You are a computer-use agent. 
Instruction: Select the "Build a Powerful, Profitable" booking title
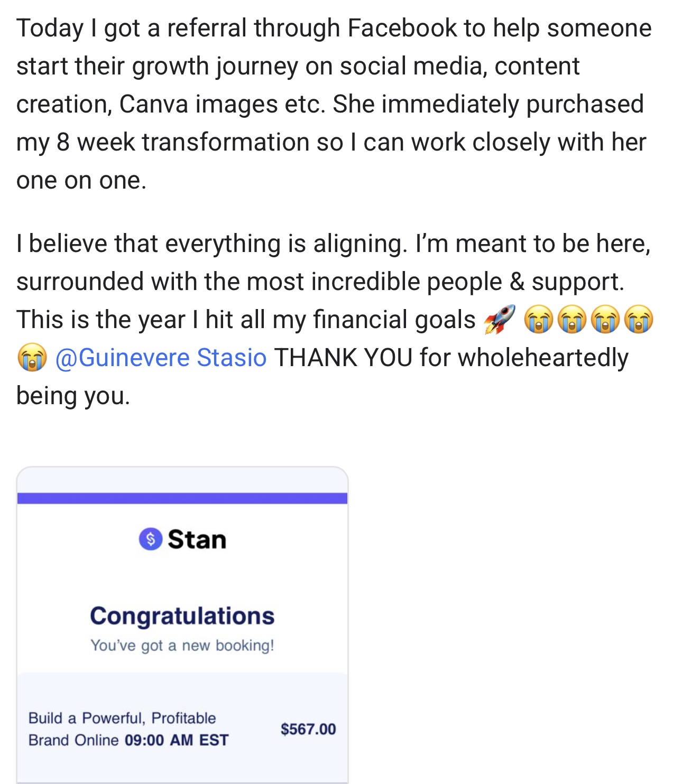coord(122,718)
